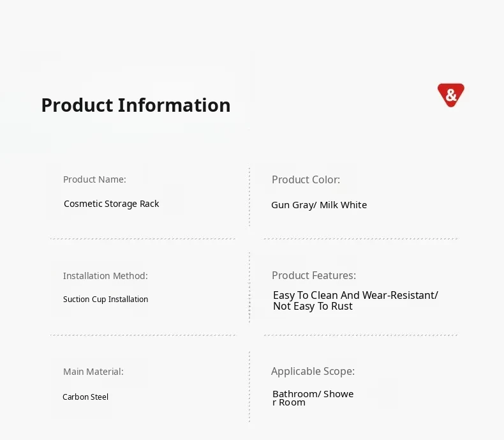Screen dimensions: 504x440
Task: Click vertical dotted divider beside Carbon Steel
Action: 249,386
